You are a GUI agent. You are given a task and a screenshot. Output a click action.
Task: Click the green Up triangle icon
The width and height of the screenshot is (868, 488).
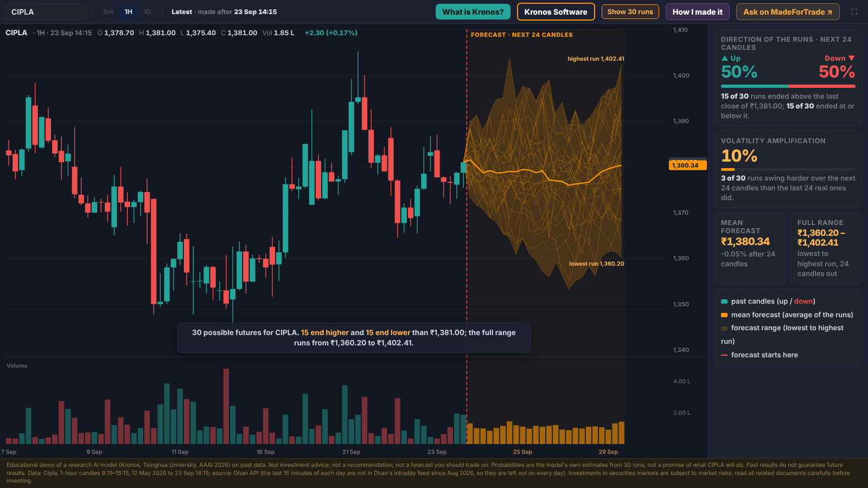tap(725, 58)
